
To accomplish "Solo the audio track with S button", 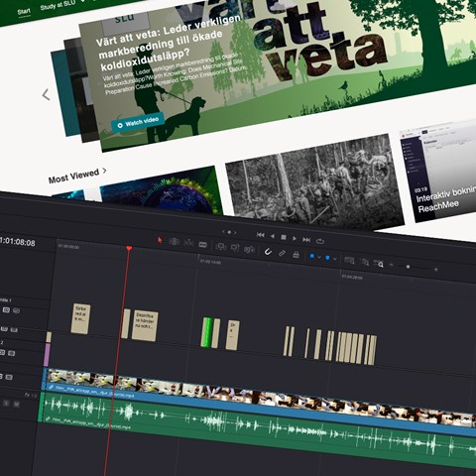I will [6, 403].
